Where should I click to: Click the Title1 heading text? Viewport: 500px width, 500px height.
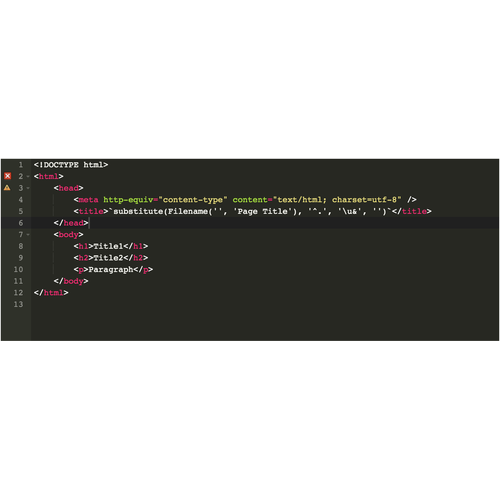(x=108, y=246)
